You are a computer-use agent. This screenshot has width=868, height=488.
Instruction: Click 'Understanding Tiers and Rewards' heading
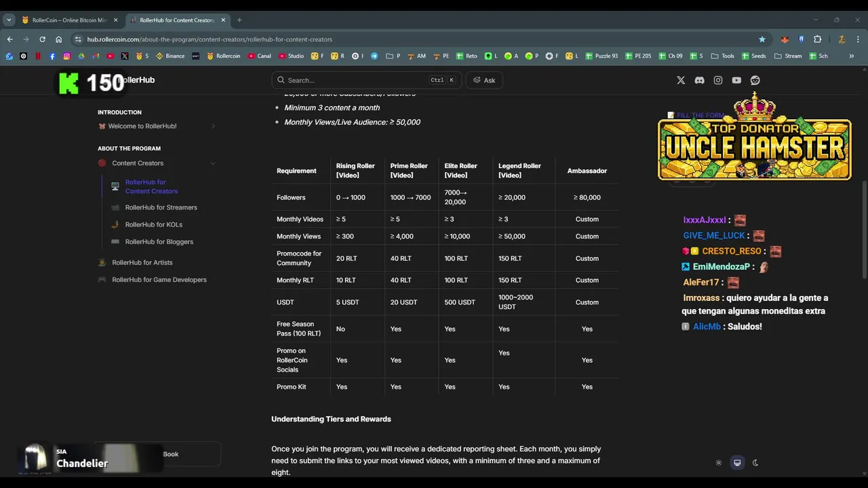pos(331,419)
